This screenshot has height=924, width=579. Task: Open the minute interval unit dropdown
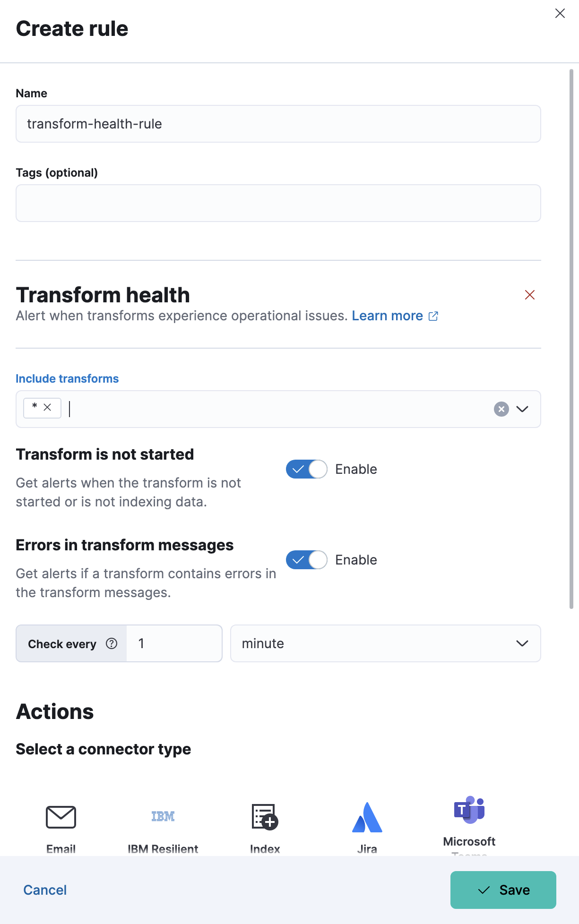click(x=385, y=643)
